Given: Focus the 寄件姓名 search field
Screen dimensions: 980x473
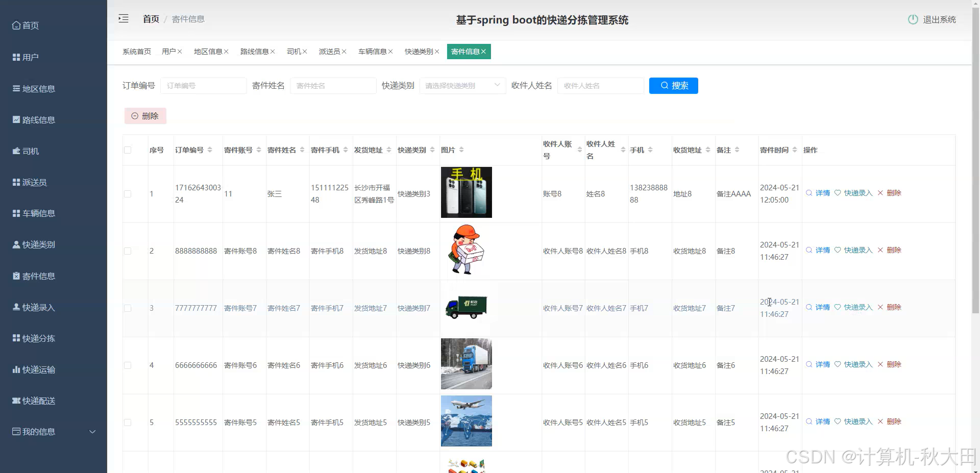Looking at the screenshot, I should point(333,86).
